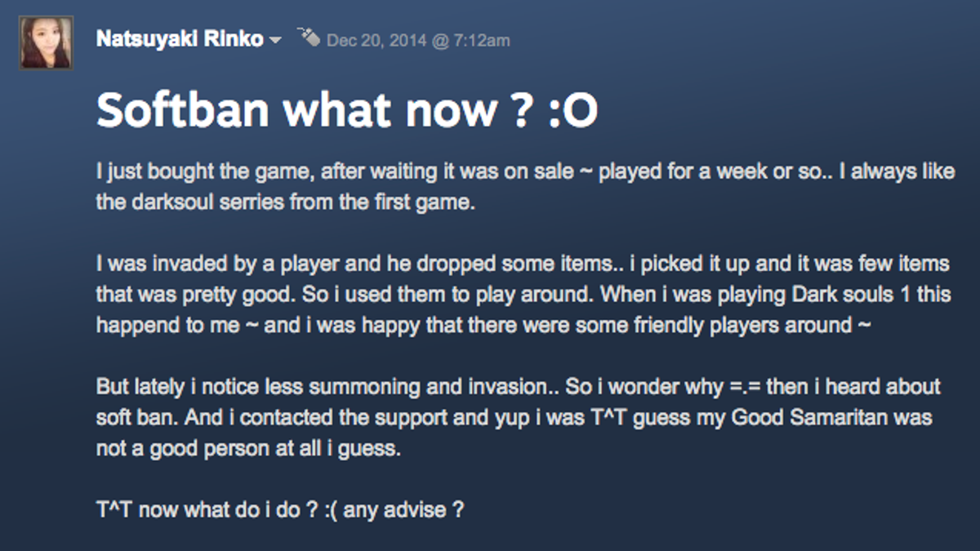The height and width of the screenshot is (551, 980).
Task: Click the line starting 'But lately i notice'
Action: [x=519, y=387]
